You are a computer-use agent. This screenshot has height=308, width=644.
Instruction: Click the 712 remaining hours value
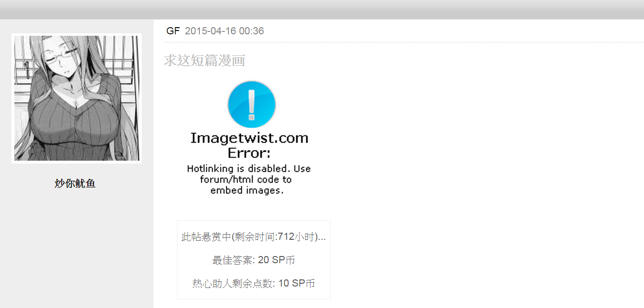(x=286, y=237)
